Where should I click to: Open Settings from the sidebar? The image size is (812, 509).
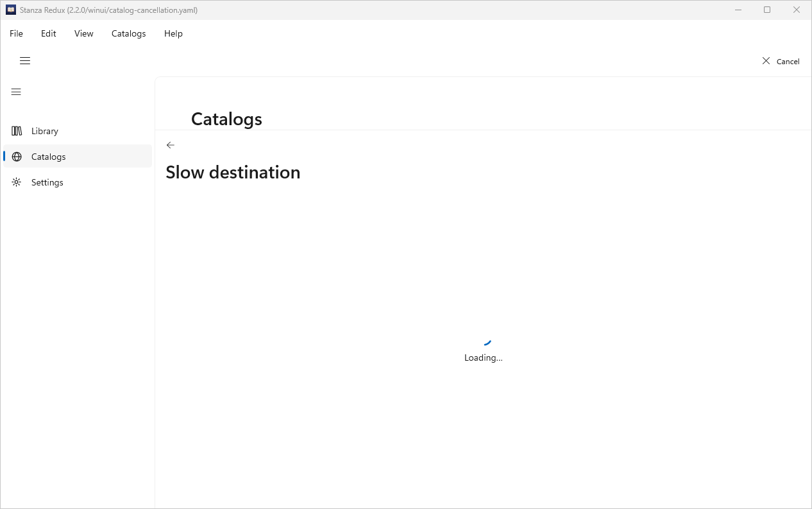tap(78, 182)
